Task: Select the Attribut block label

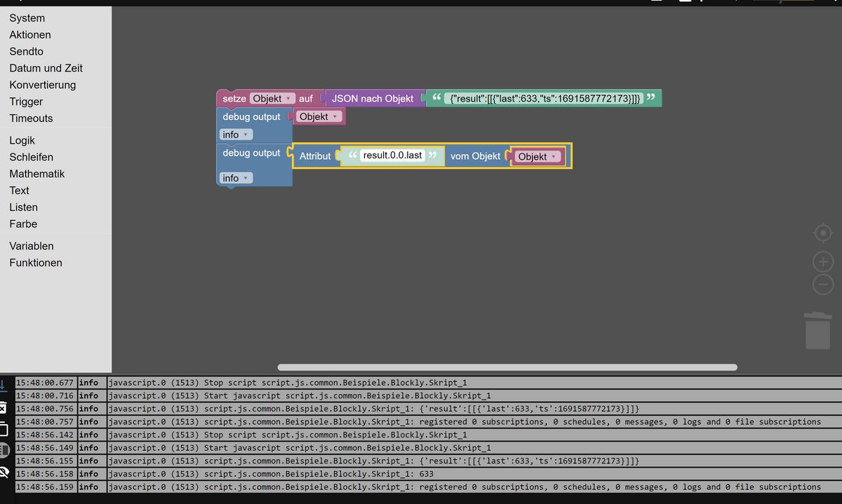Action: pyautogui.click(x=315, y=156)
